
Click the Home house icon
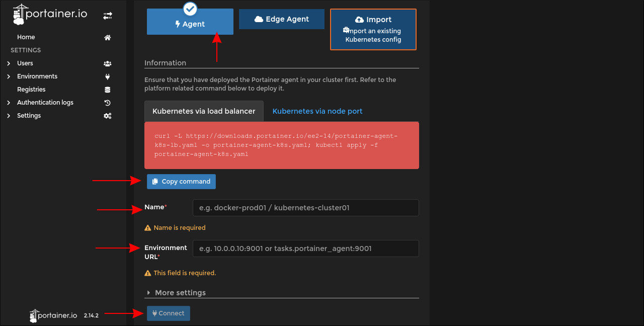click(107, 37)
